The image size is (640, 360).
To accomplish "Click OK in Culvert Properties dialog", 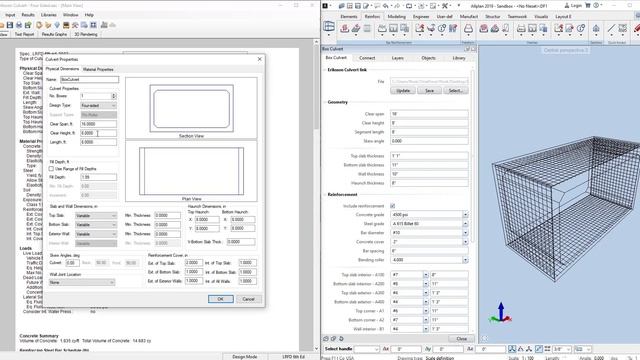I will pos(220,299).
